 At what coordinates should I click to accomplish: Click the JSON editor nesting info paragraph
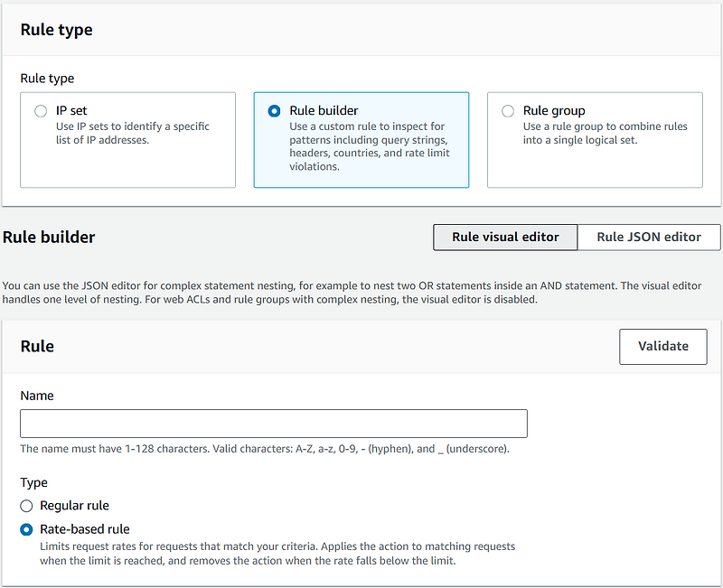click(352, 293)
